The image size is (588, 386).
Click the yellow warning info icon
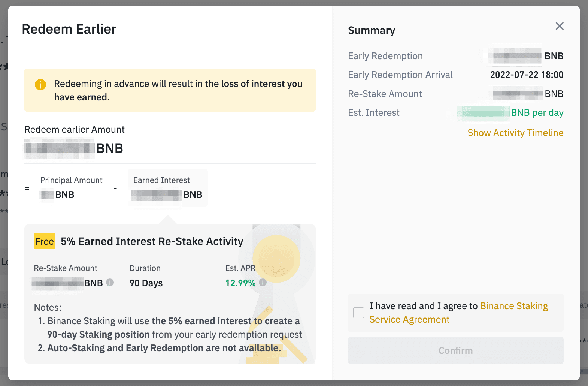point(40,85)
